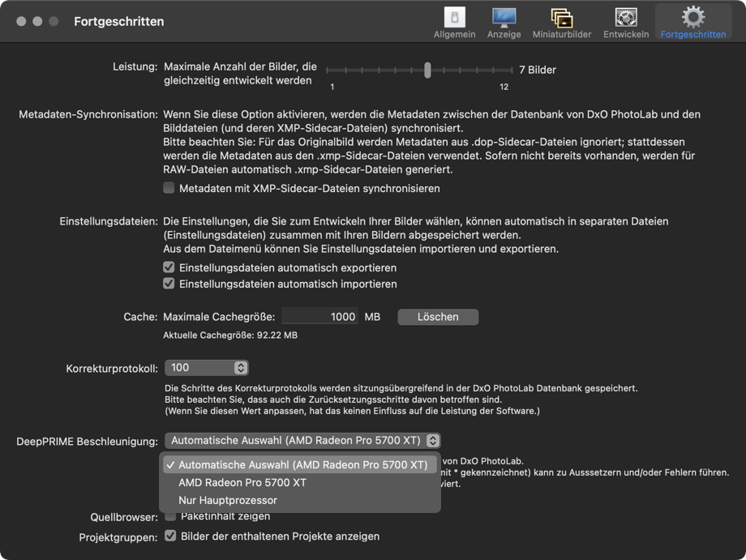The height and width of the screenshot is (560, 746).
Task: Click the 'Metadaten-Synchronisation:' label
Action: (x=88, y=114)
